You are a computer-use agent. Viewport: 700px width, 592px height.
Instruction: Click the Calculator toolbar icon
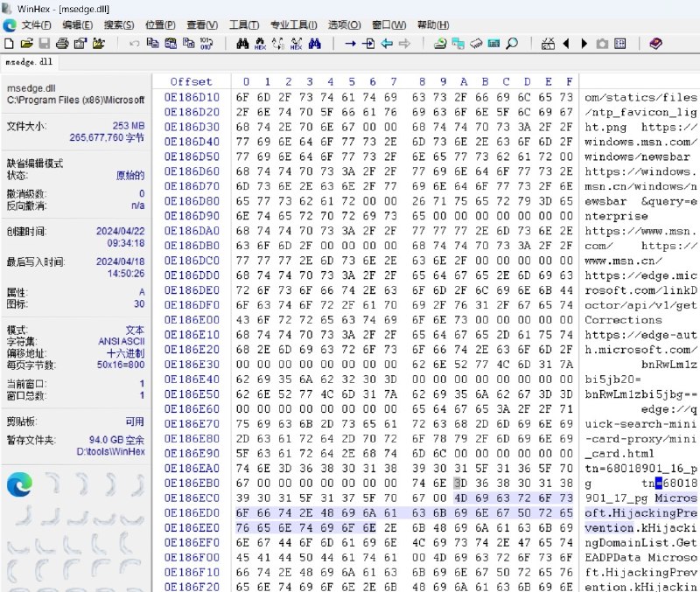click(x=493, y=43)
